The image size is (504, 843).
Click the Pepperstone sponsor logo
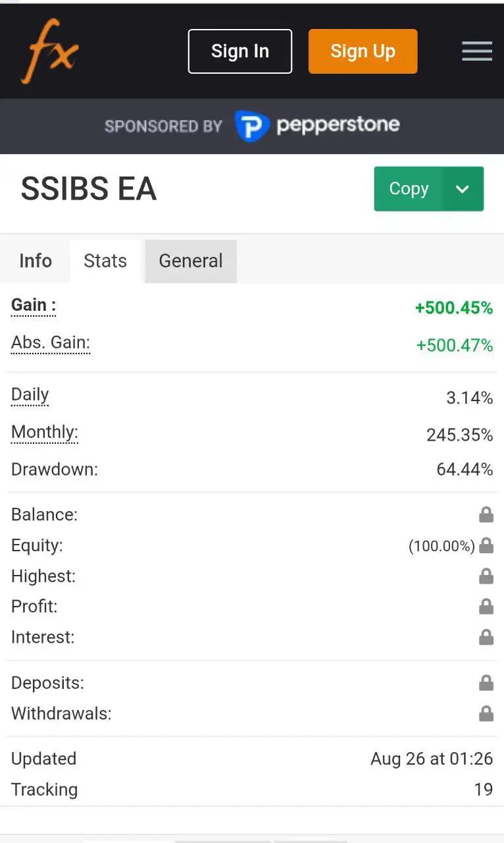317,125
